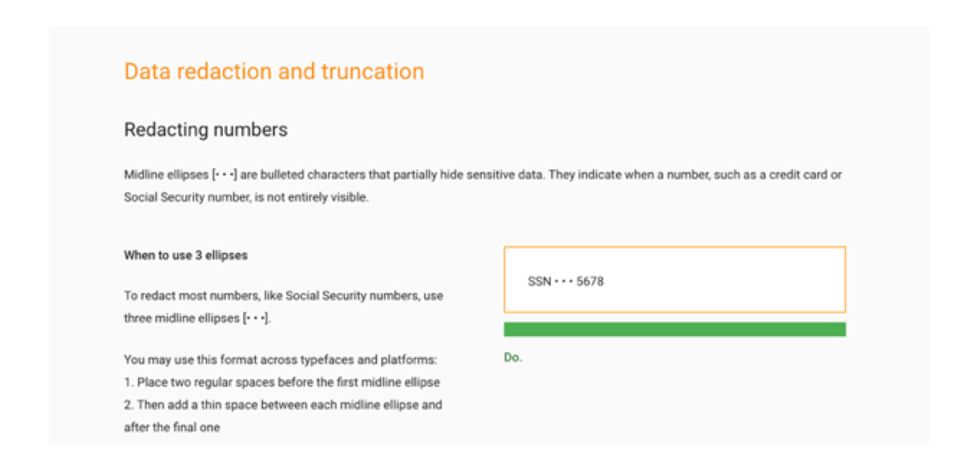Click the "after the final one" line
This screenshot has width=980, height=471.
click(x=171, y=427)
